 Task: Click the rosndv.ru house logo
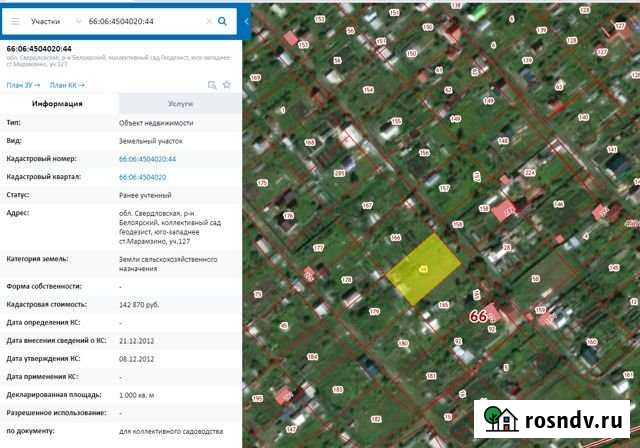pyautogui.click(x=500, y=417)
